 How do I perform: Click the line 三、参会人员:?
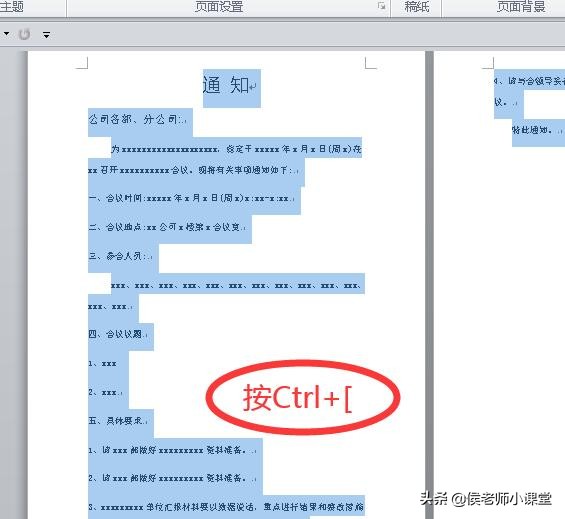(x=120, y=256)
